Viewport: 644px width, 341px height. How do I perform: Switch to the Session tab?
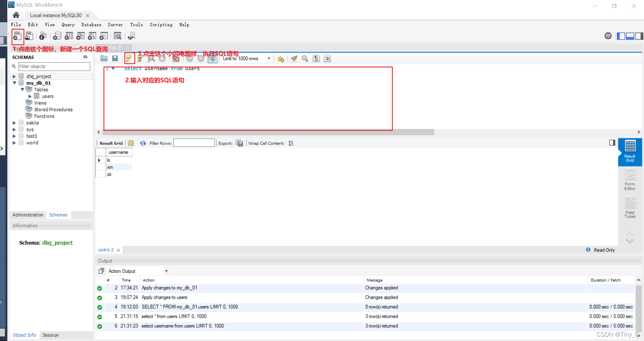pos(50,335)
